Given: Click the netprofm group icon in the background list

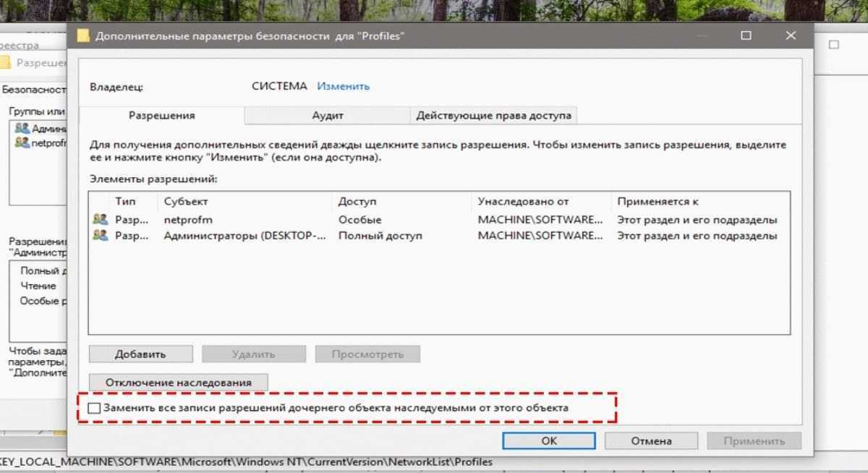Looking at the screenshot, I should coord(22,142).
